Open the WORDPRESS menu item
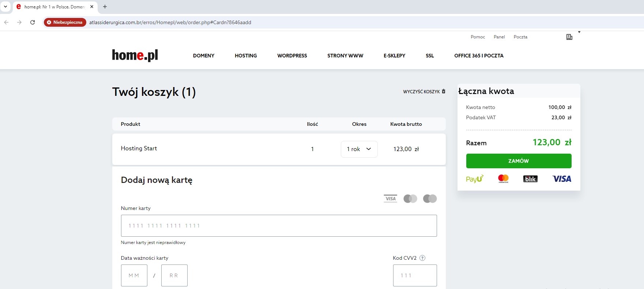Viewport: 644px width, 289px height. 292,56
